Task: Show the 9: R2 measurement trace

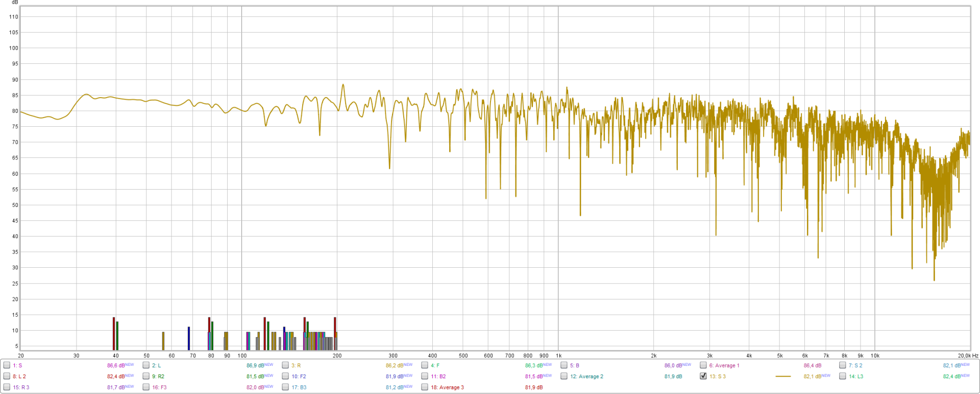Action: (x=146, y=376)
